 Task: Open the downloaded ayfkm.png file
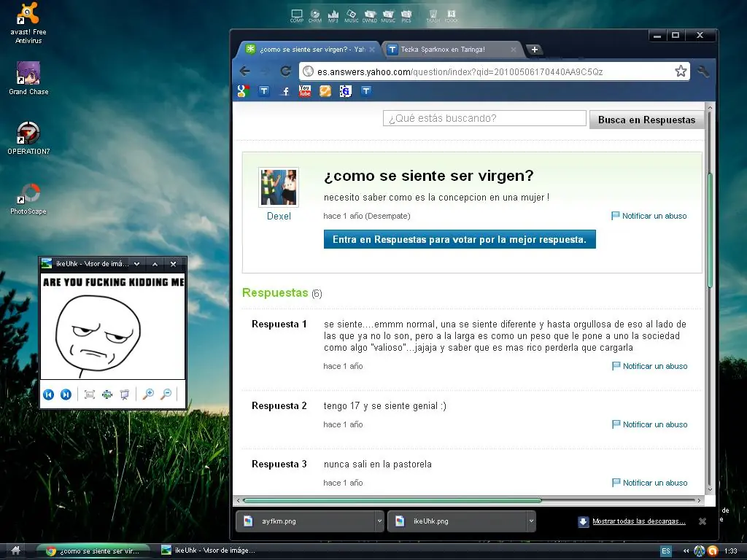pos(306,521)
